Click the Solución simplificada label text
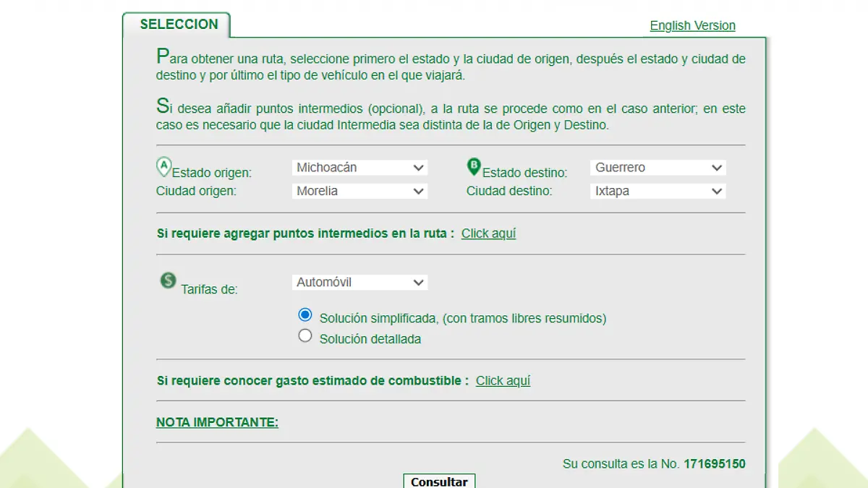Image resolution: width=868 pixels, height=488 pixels. (462, 318)
